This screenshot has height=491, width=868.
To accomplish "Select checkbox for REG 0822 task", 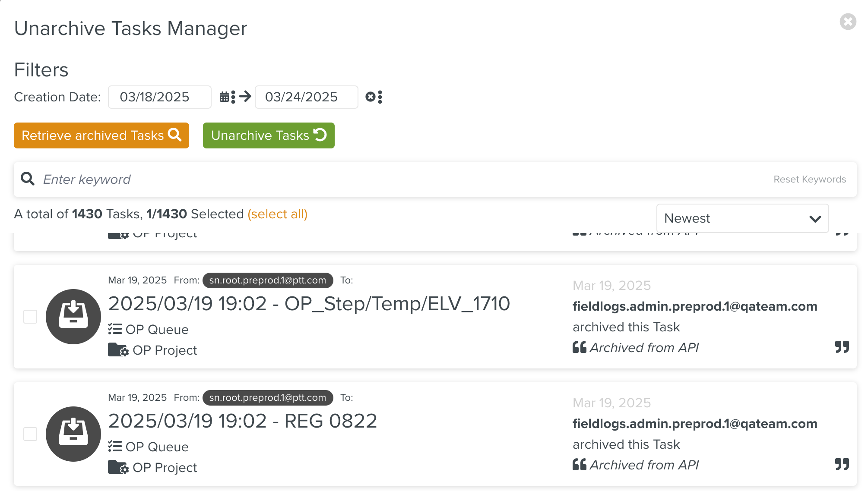I will [30, 434].
